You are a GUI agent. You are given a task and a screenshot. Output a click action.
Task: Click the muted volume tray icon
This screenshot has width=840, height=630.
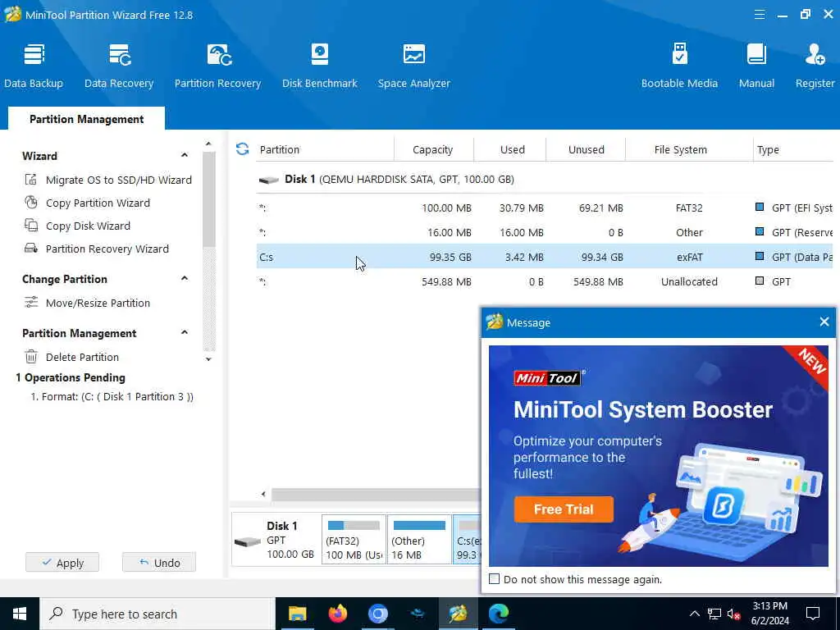tap(734, 614)
